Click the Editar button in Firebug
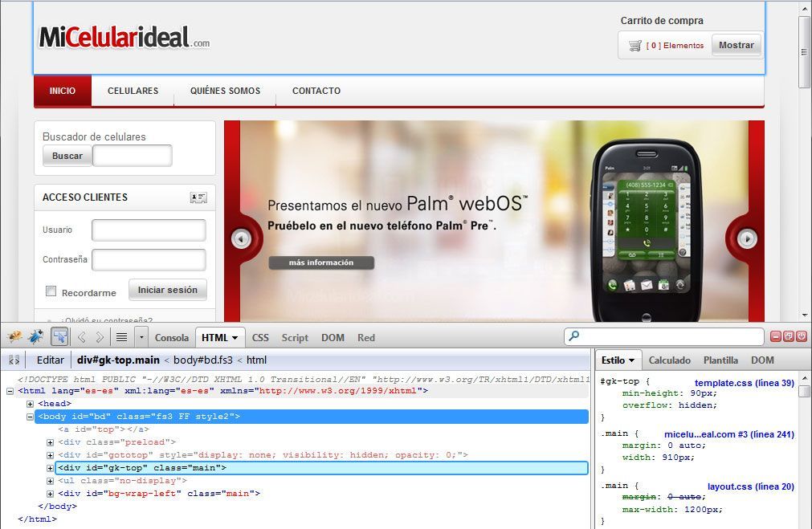 point(51,360)
